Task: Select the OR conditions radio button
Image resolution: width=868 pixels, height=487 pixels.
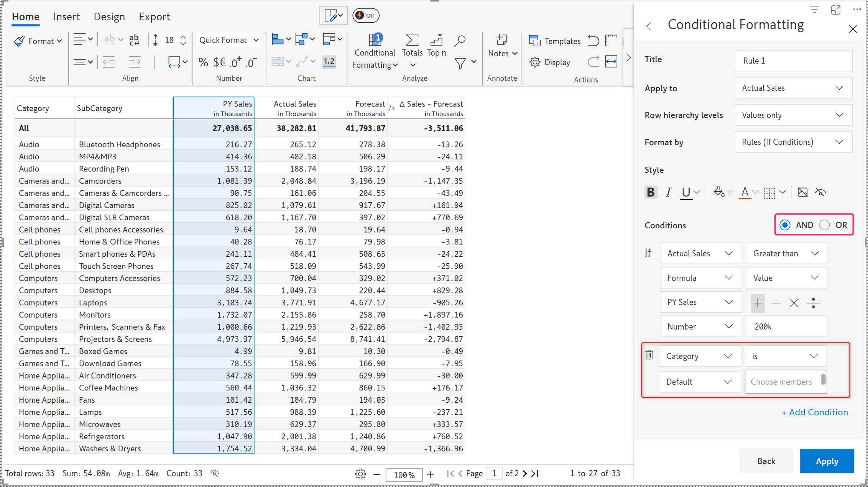Action: pos(825,225)
